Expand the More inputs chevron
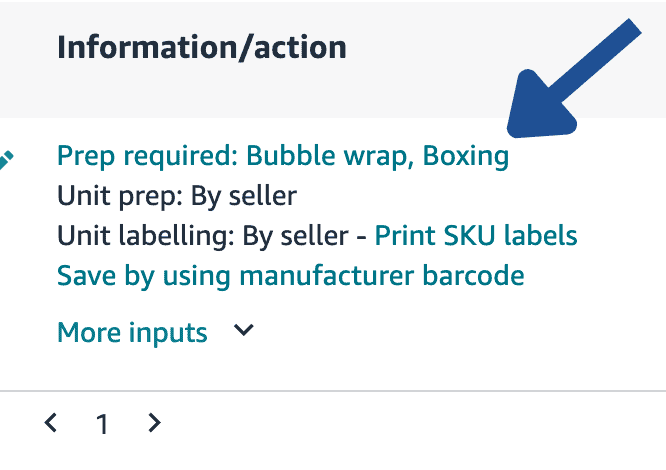The image size is (666, 470). point(243,331)
